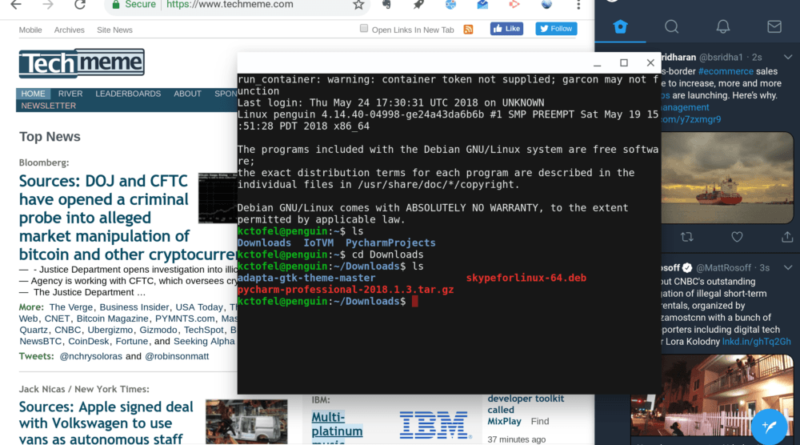The width and height of the screenshot is (800, 445).
Task: Open the Archives link
Action: click(69, 30)
